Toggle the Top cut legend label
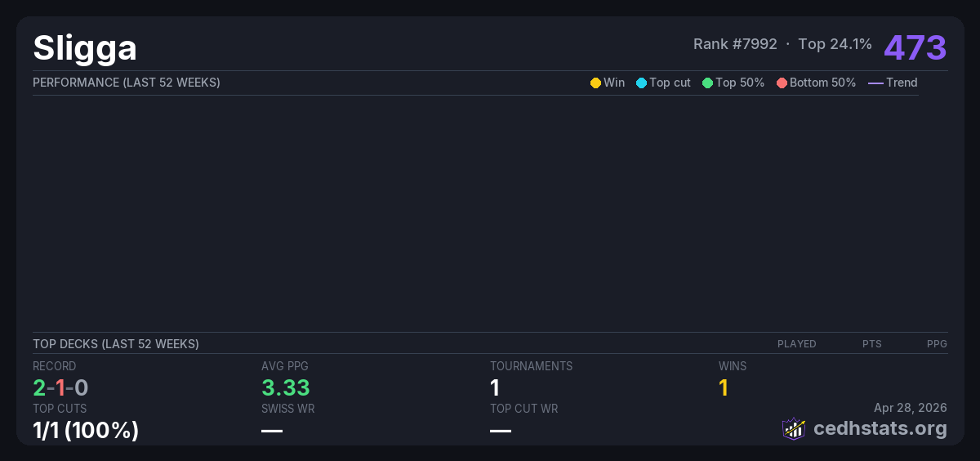 click(x=670, y=83)
